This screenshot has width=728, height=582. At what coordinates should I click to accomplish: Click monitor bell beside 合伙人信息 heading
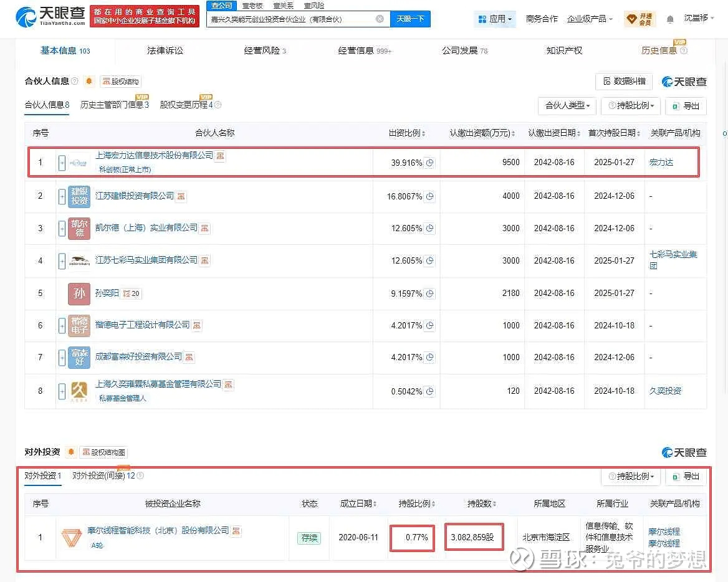point(89,81)
